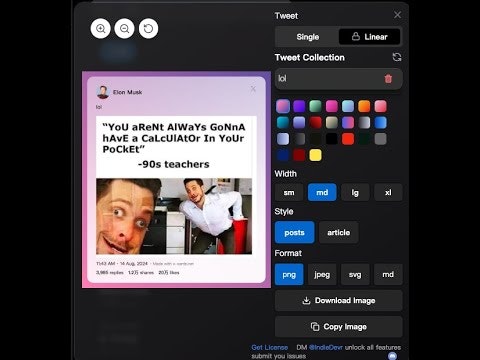Screen dimensions: 480x360
Task: Click Copy Image button
Action: 339,327
